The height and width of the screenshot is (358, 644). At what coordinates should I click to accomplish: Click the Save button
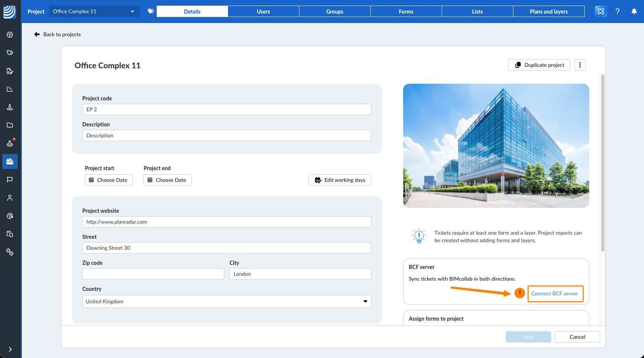[x=528, y=337]
